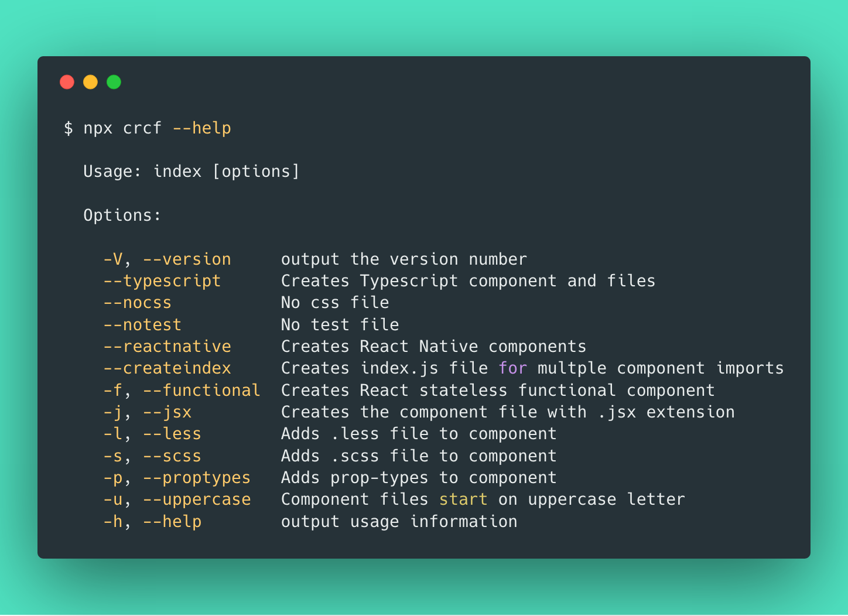Click the -p, --proptypes option
Screen dimensions: 848x616
point(177,478)
